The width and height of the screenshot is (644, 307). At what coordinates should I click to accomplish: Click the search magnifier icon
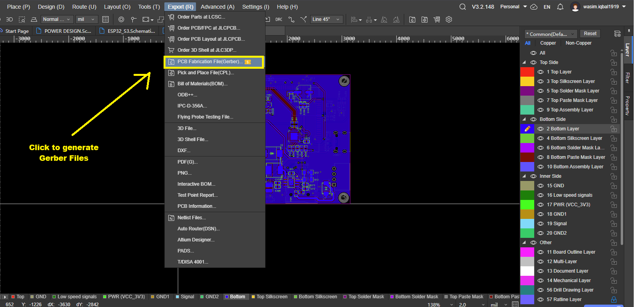[x=463, y=7]
